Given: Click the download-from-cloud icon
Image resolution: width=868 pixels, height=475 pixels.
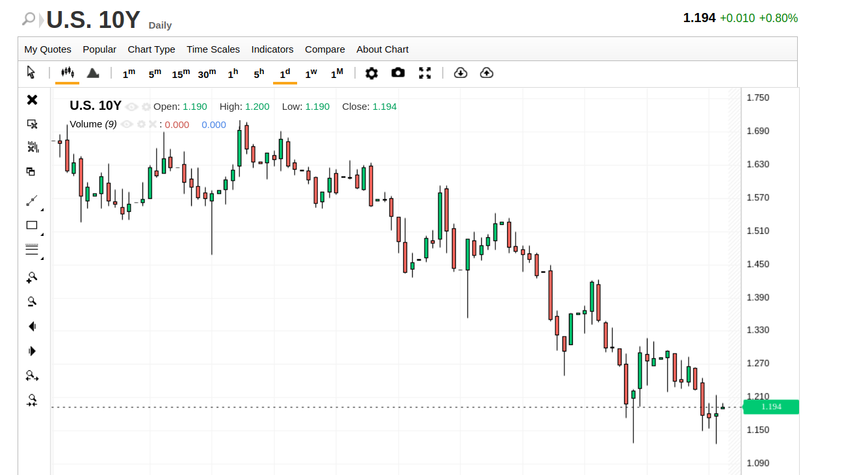Looking at the screenshot, I should coord(460,73).
